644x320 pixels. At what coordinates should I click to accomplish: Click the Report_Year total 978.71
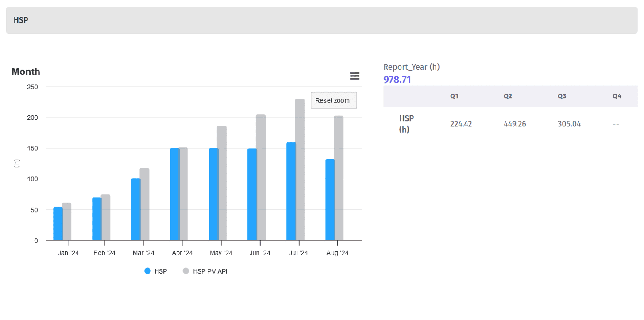tap(397, 80)
